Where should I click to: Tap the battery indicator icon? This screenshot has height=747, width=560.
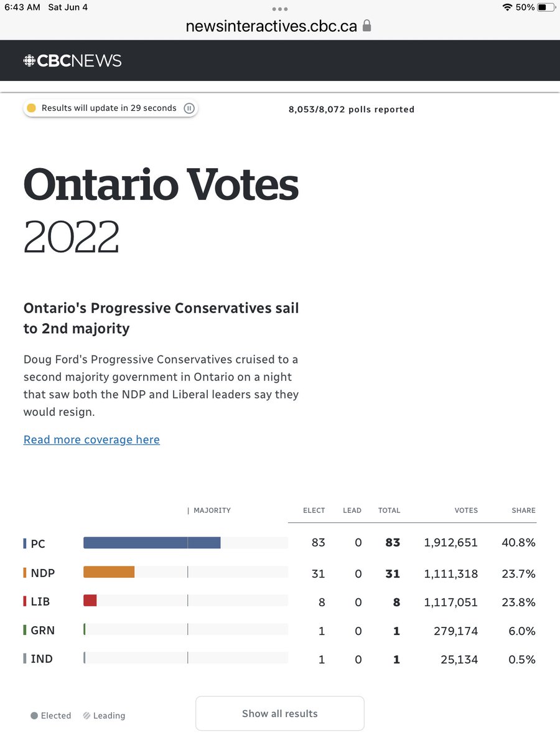[x=546, y=7]
